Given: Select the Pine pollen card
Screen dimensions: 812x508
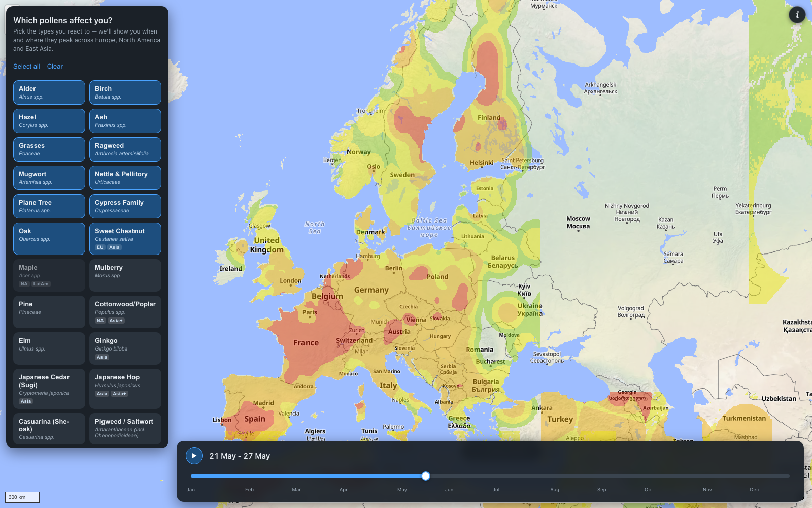Looking at the screenshot, I should click(49, 312).
